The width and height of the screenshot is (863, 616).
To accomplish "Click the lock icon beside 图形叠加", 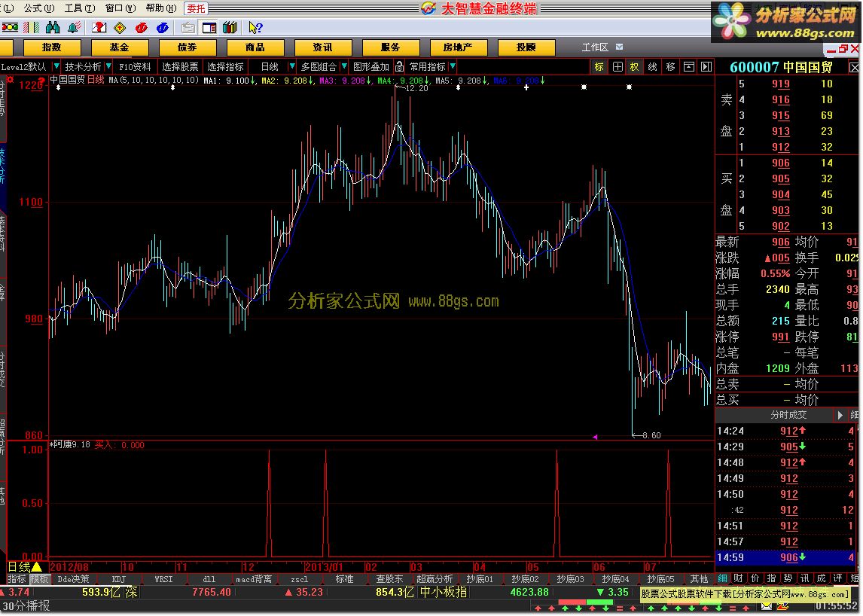I will pos(400,66).
